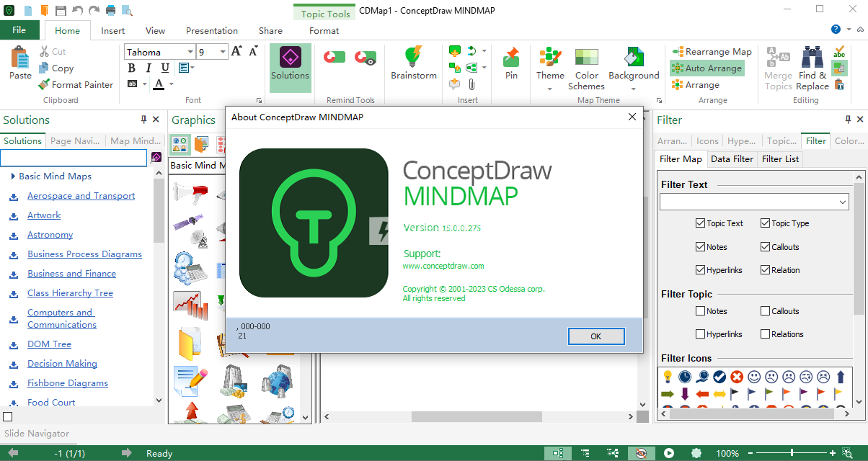Switch to the Data Filter tab
The width and height of the screenshot is (868, 461).
pyautogui.click(x=732, y=158)
